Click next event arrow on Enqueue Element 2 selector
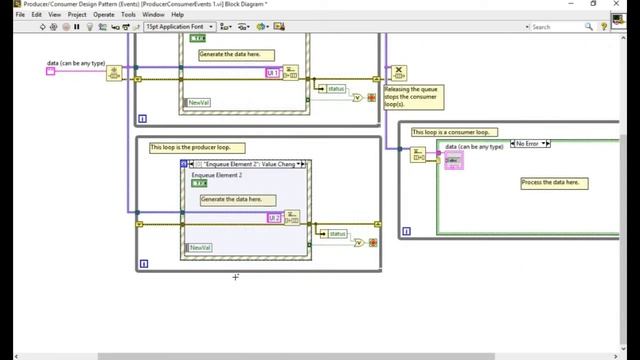The image size is (640, 360). click(x=303, y=164)
